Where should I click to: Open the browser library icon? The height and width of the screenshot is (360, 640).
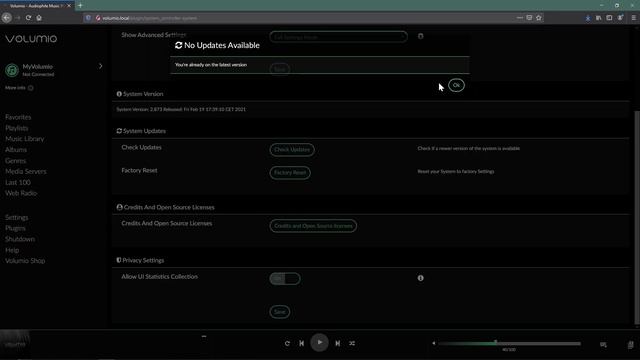598,18
